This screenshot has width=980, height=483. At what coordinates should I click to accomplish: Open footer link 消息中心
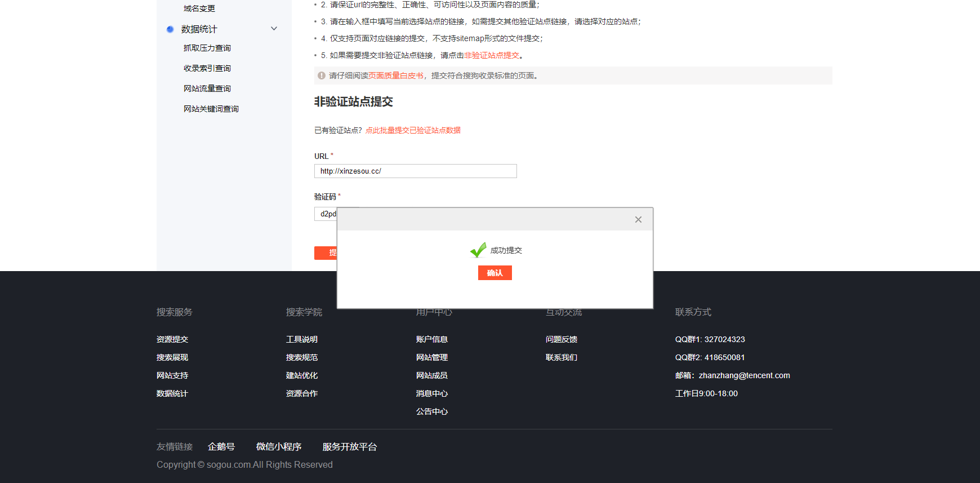(432, 393)
